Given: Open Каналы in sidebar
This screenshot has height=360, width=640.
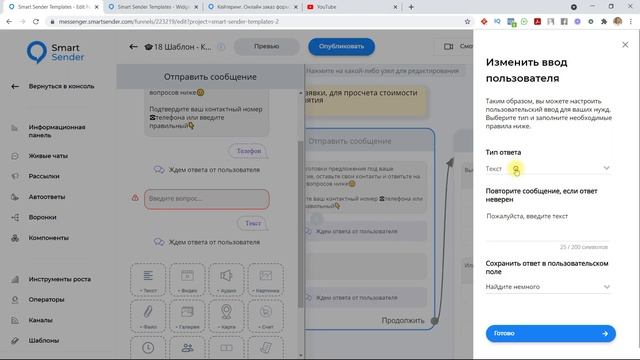Looking at the screenshot, I should (40, 320).
